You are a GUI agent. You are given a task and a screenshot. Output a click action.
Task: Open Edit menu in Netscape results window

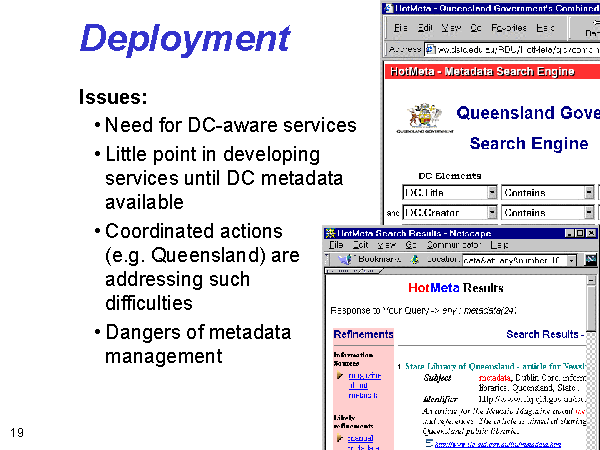360,245
